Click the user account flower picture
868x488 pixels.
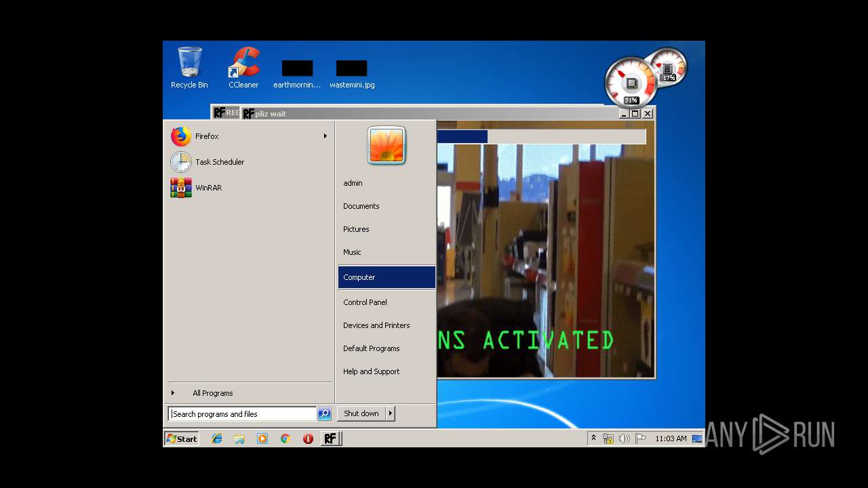pyautogui.click(x=387, y=145)
